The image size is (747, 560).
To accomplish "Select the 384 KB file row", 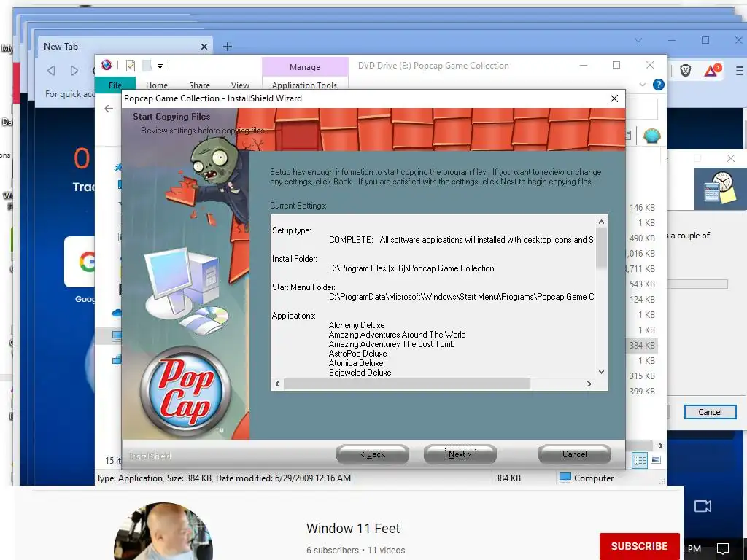I will (642, 345).
